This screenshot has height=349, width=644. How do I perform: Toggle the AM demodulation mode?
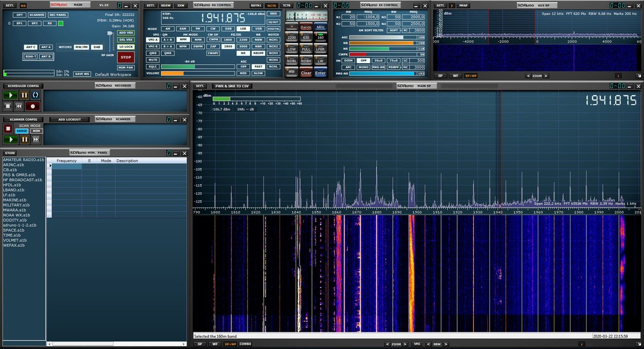pos(168,28)
